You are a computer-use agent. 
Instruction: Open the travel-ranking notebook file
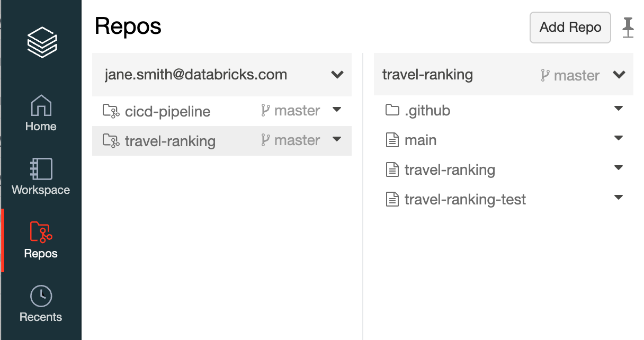pyautogui.click(x=449, y=170)
